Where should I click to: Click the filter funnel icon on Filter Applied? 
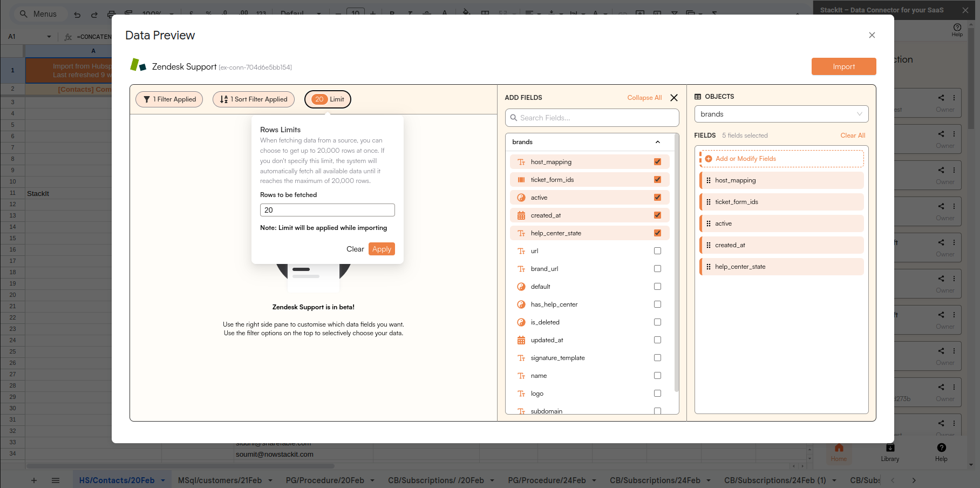tap(146, 99)
